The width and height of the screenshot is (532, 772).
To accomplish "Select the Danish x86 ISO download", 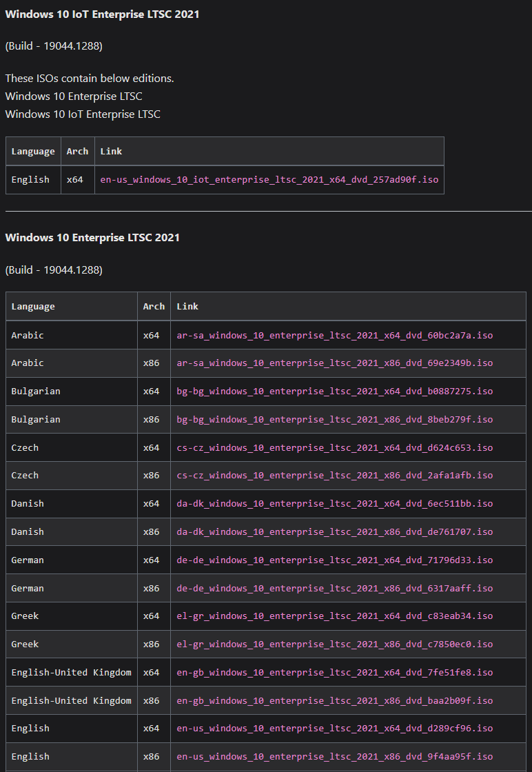I will [x=334, y=532].
